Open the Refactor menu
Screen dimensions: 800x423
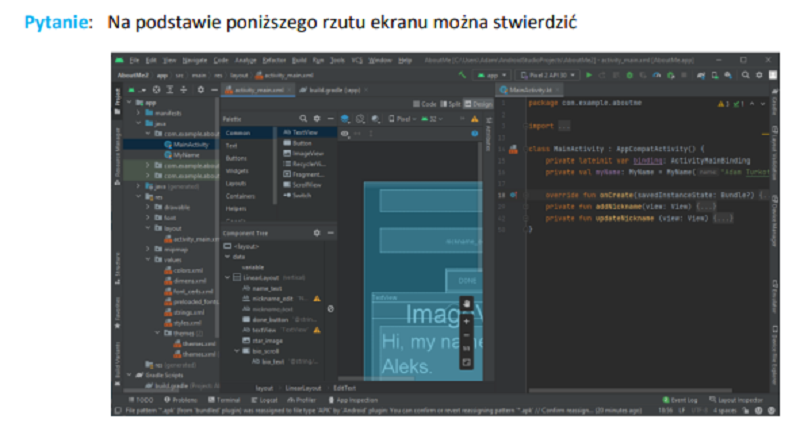pos(274,60)
